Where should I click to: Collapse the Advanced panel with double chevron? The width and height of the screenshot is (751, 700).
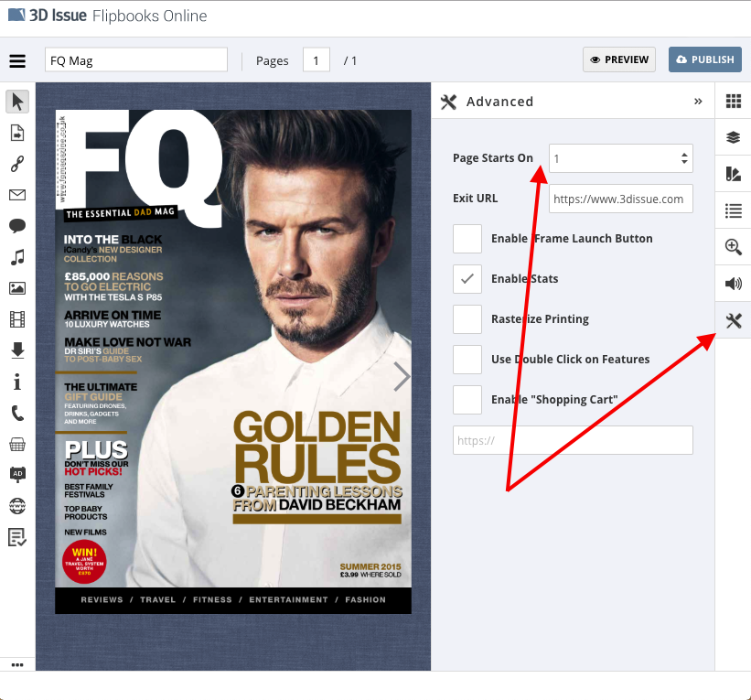(x=698, y=102)
